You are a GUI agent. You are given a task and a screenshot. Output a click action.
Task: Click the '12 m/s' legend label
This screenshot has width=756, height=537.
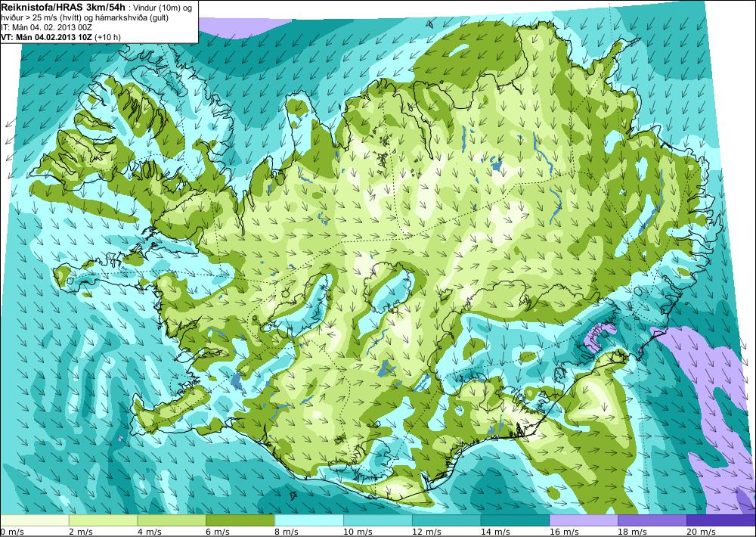pyautogui.click(x=427, y=532)
